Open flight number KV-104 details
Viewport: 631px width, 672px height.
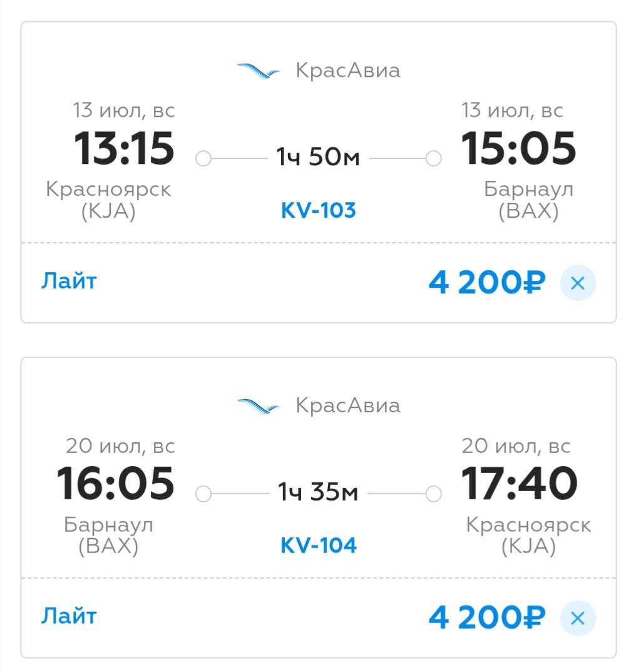tap(318, 546)
